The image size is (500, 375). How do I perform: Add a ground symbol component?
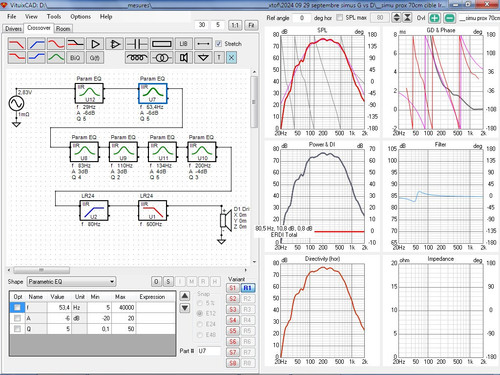pyautogui.click(x=203, y=58)
